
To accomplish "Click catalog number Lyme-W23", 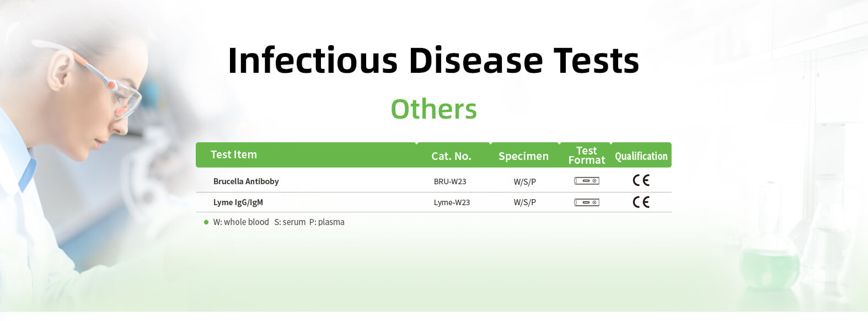I will tap(452, 202).
